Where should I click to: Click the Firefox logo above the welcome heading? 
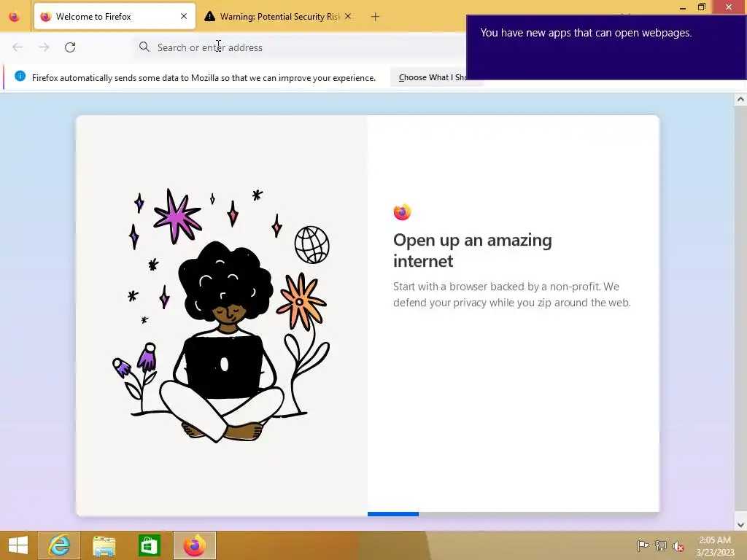point(402,212)
